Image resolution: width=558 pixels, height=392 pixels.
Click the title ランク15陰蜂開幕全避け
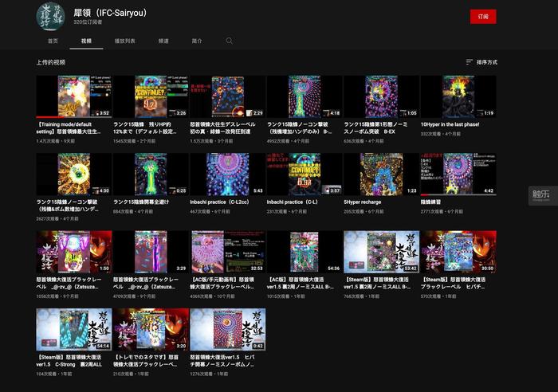[x=141, y=202]
